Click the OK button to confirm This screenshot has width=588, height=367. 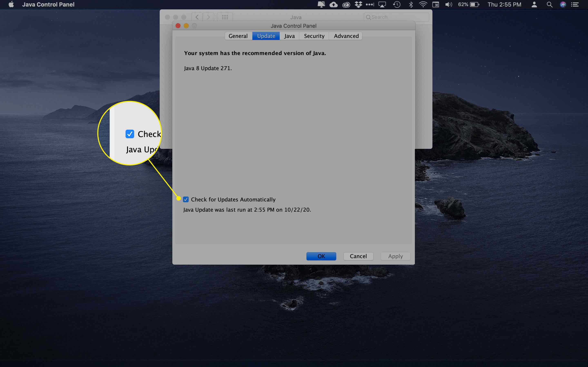click(321, 256)
